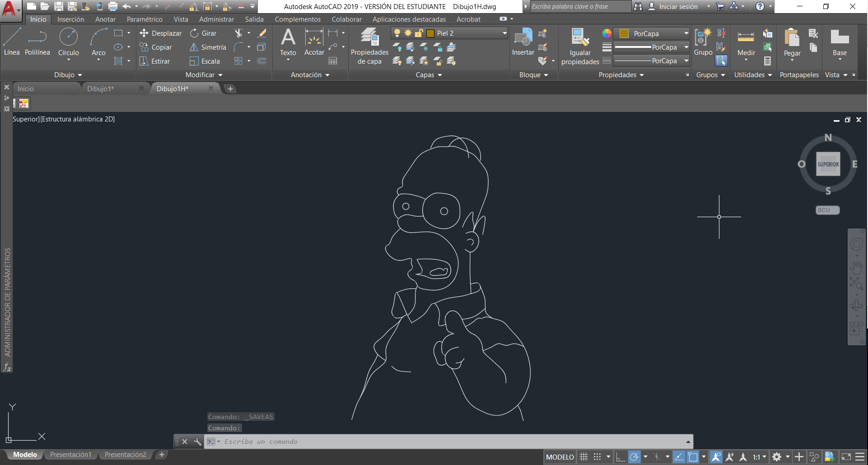Click the Plot (print) icon
Image resolution: width=868 pixels, height=465 pixels.
point(113,6)
